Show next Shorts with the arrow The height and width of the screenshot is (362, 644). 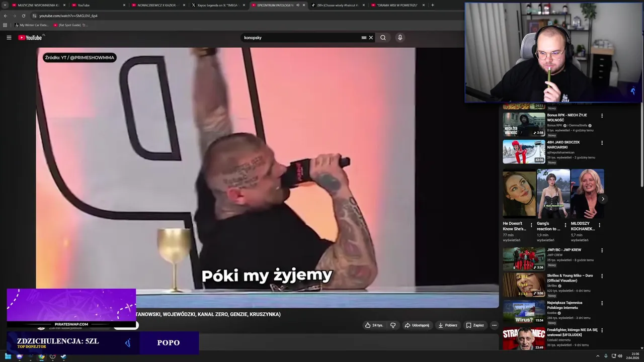[603, 199]
